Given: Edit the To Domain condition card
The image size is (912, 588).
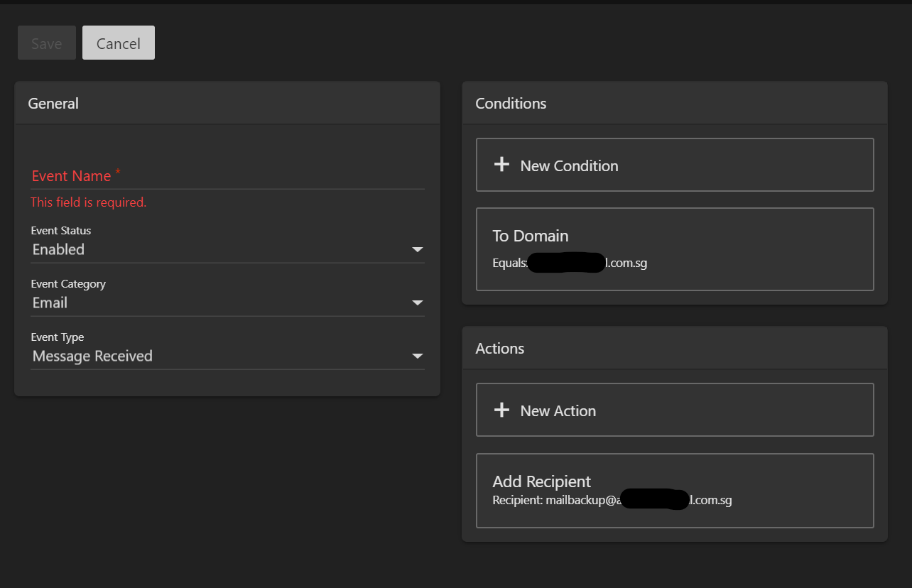Looking at the screenshot, I should pyautogui.click(x=674, y=249).
